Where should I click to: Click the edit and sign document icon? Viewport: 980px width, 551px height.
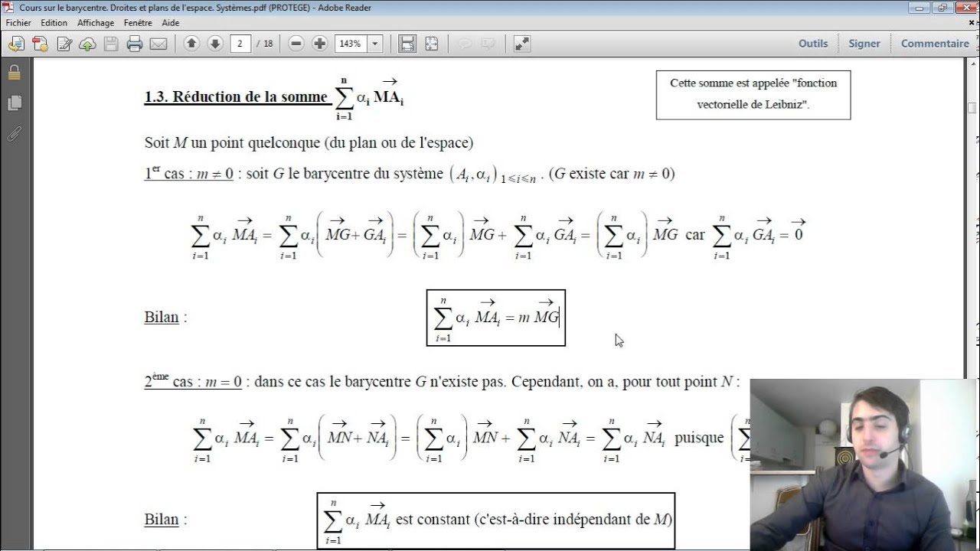(x=64, y=44)
